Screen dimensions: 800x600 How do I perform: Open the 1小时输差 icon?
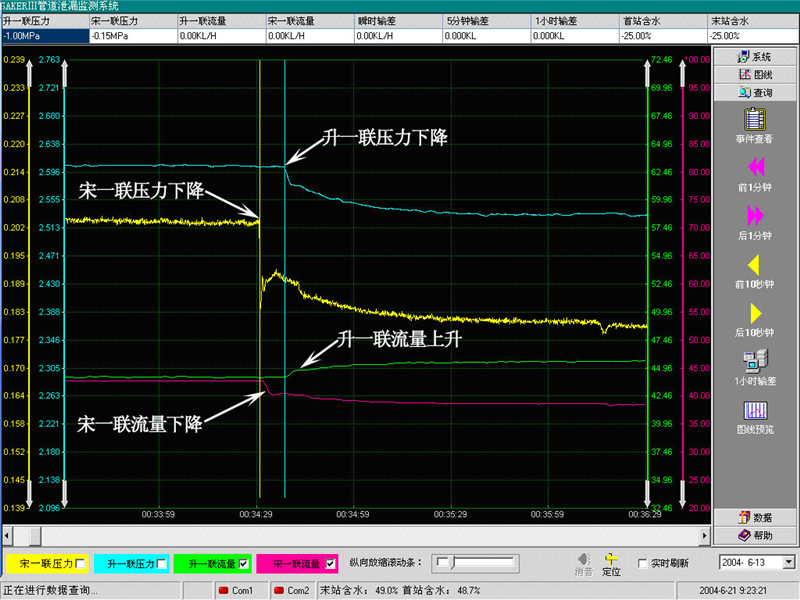click(755, 362)
